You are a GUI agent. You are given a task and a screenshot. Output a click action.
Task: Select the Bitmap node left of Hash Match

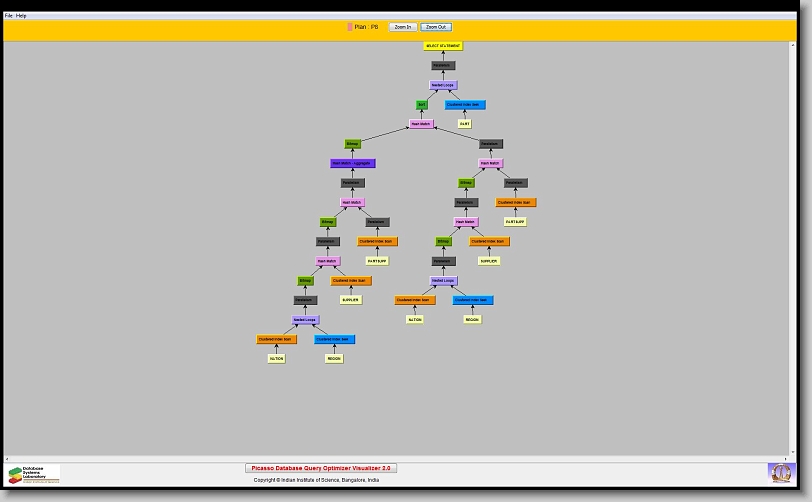tap(352, 144)
